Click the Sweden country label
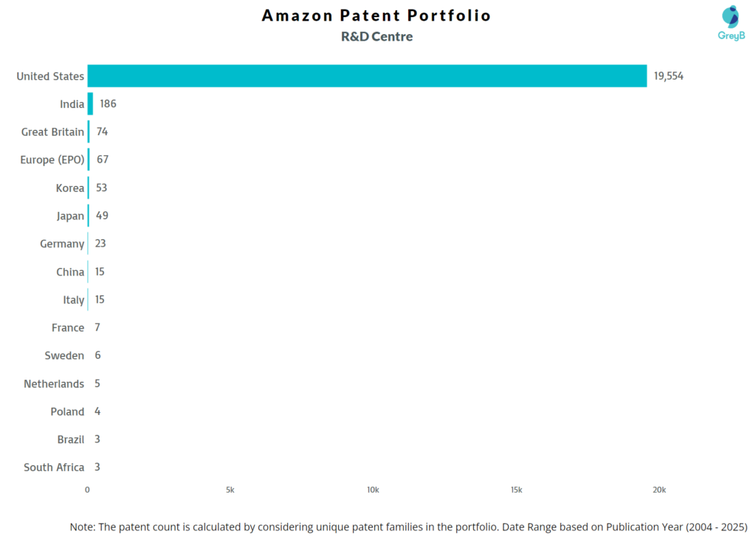Screen dimensions: 756x537 (x=64, y=356)
